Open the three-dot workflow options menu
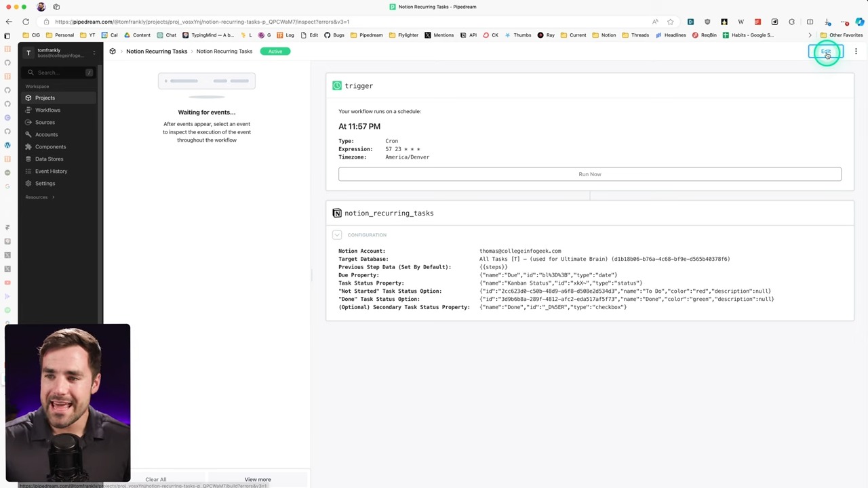This screenshot has height=488, width=868. [856, 52]
